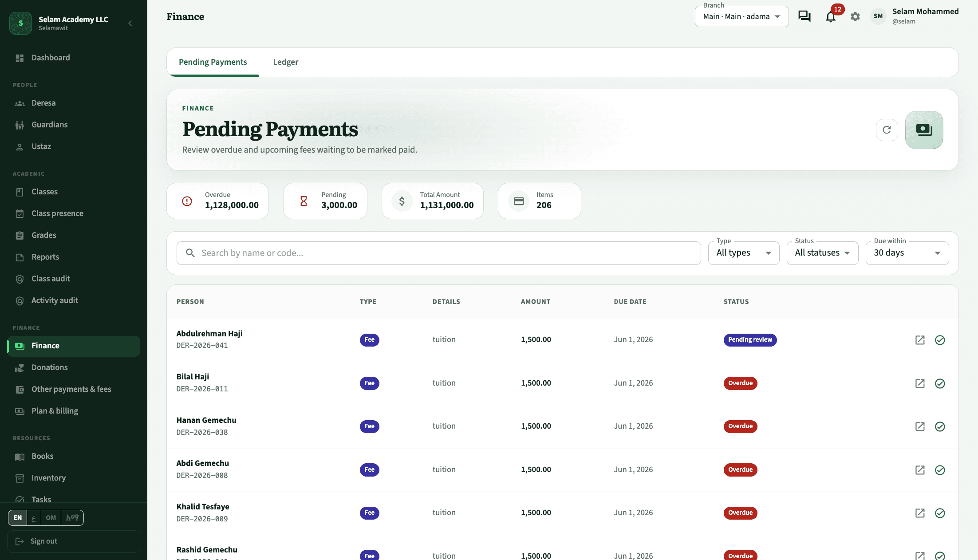Open Grades in the sidebar

tap(74, 235)
